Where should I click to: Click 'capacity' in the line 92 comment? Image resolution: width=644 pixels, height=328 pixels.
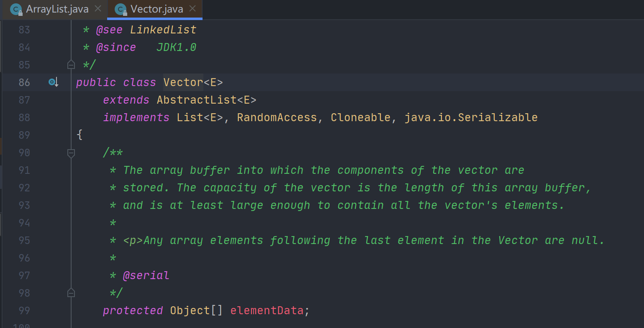coord(230,188)
